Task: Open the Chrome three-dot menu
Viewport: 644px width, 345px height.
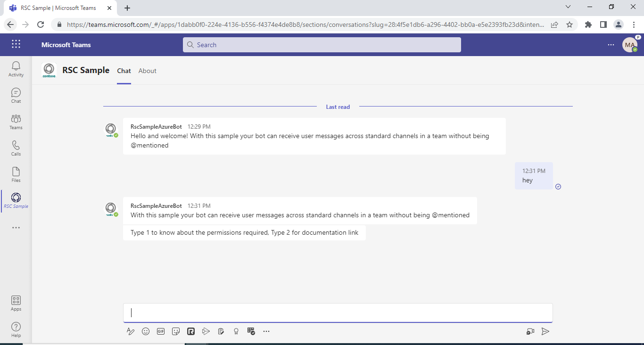Action: tap(633, 25)
